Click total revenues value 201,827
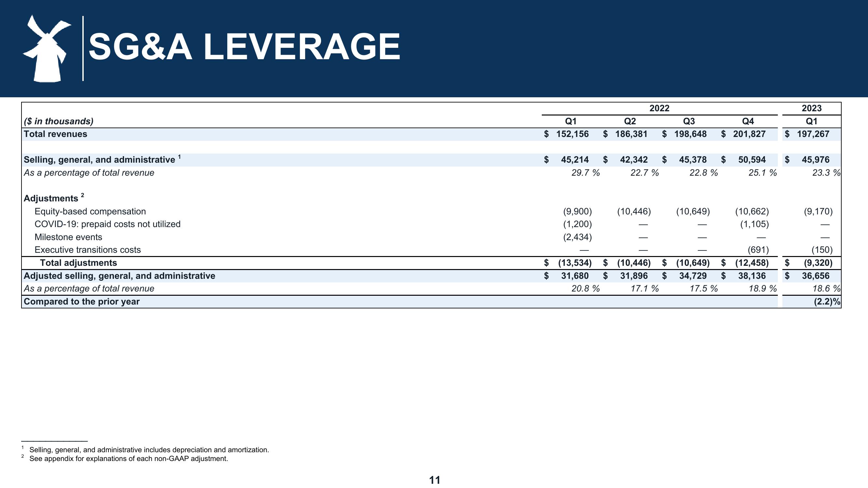This screenshot has width=868, height=488. click(749, 134)
